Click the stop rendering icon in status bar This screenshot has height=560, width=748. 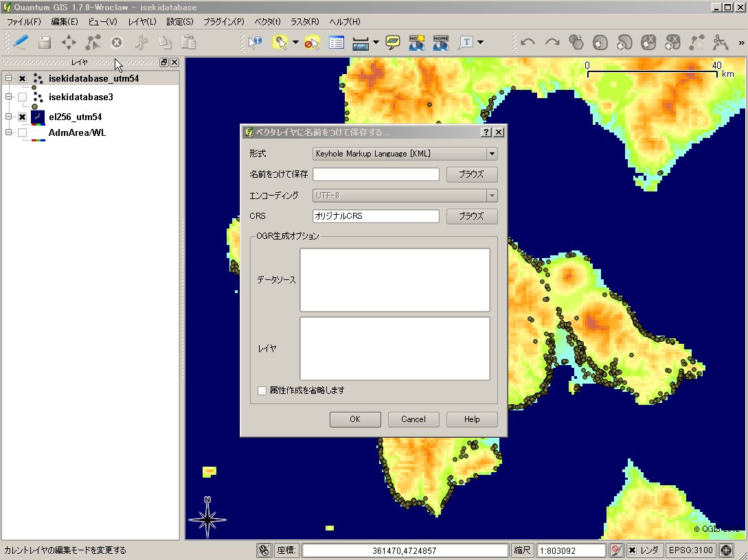tap(616, 550)
